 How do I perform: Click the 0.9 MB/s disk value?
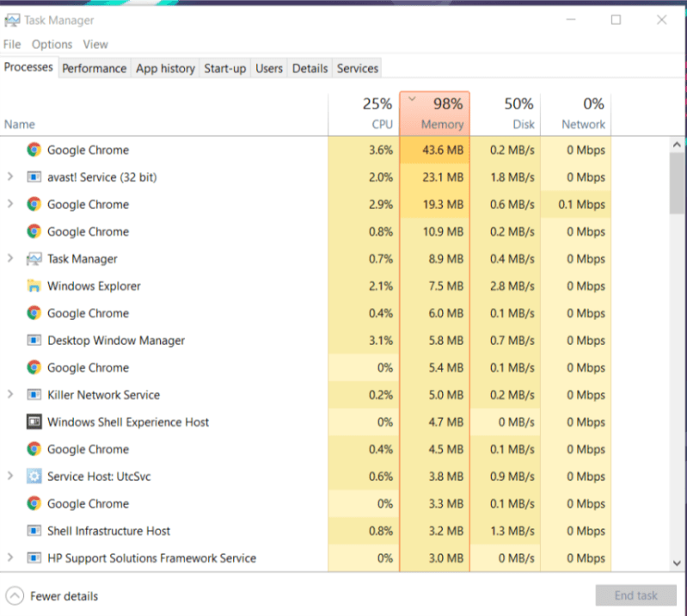click(x=512, y=476)
